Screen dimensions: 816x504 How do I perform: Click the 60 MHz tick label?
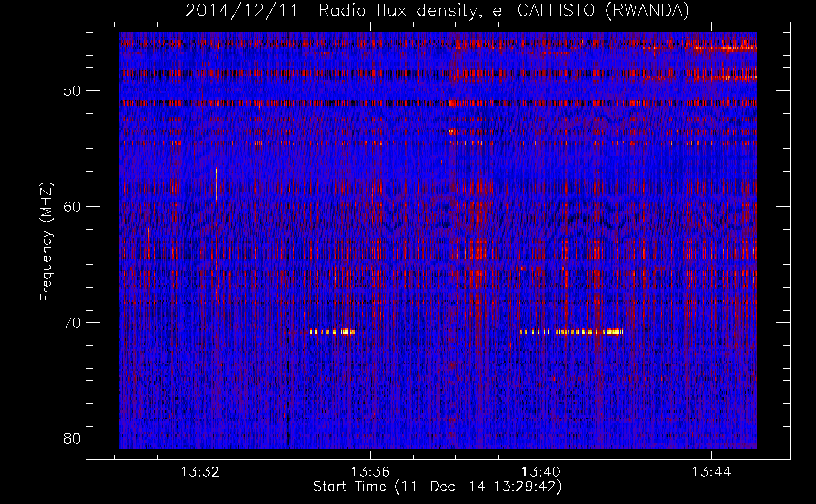tap(72, 207)
